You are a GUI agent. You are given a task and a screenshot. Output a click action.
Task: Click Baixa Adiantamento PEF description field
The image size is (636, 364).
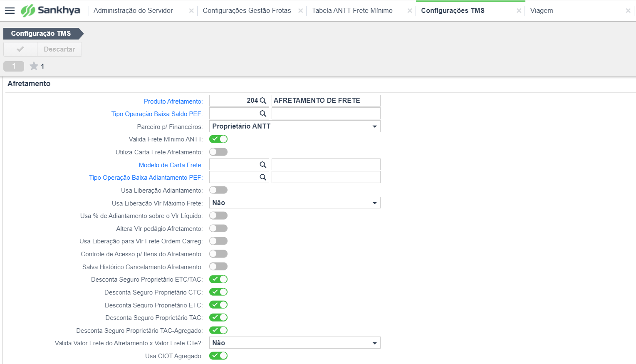(x=326, y=177)
